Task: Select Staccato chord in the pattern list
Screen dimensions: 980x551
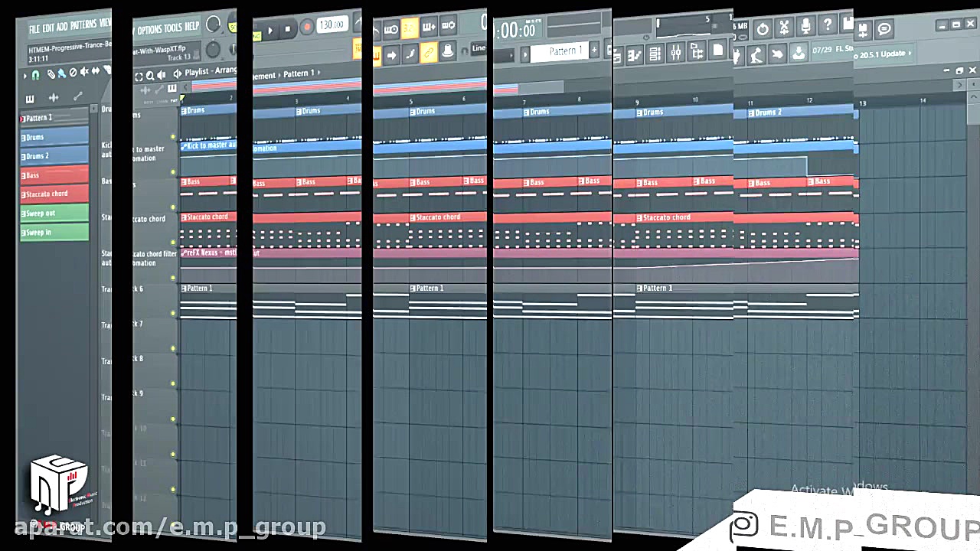Action: click(54, 194)
